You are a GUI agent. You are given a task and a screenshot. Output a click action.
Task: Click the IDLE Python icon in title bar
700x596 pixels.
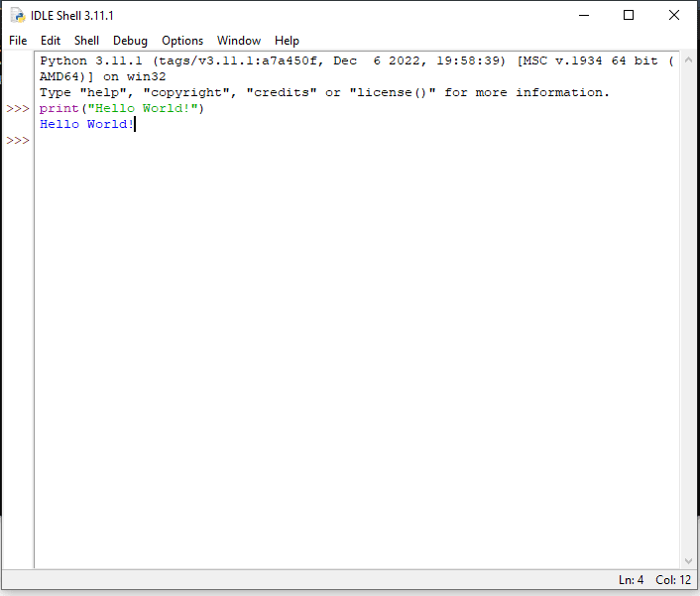tap(18, 15)
